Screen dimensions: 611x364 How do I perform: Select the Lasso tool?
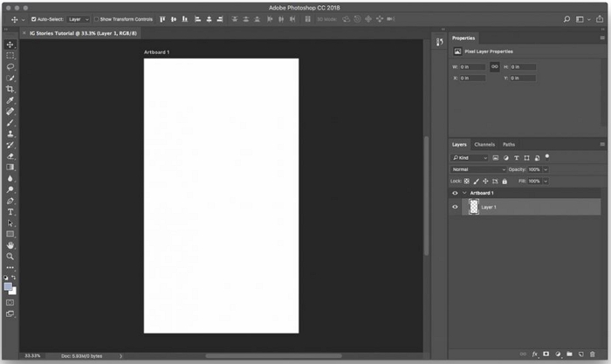[10, 66]
